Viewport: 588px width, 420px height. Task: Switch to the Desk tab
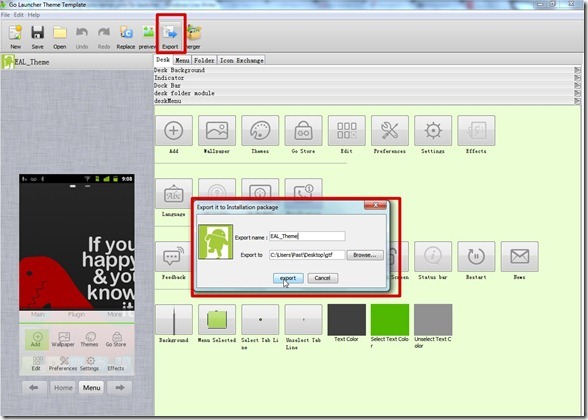pos(163,60)
